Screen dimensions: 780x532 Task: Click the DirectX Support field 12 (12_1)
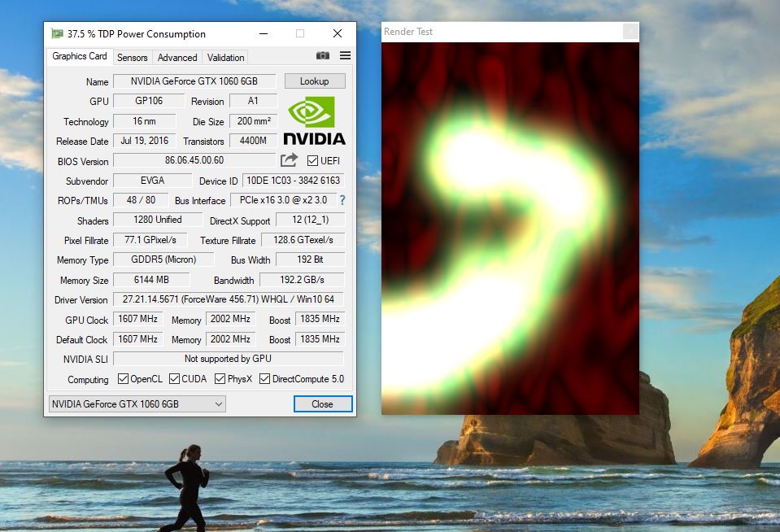(311, 220)
